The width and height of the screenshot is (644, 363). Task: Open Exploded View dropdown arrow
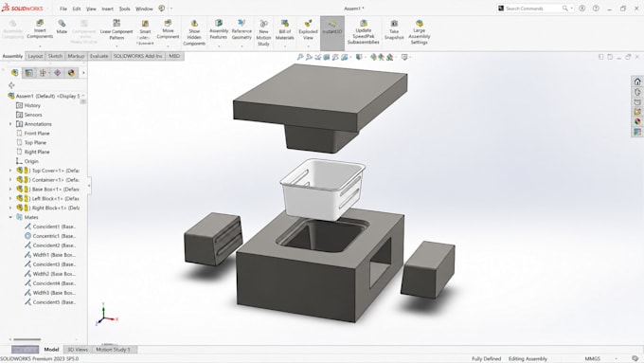[x=308, y=46]
